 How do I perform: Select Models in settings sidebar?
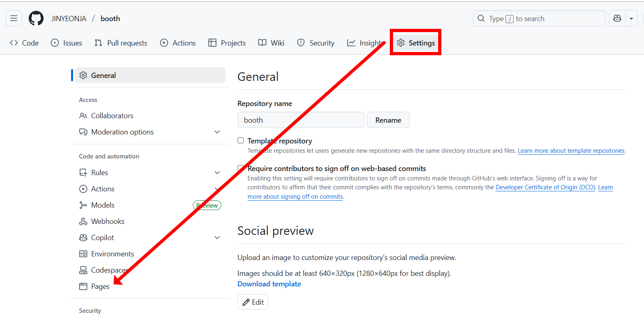[x=150, y=205]
